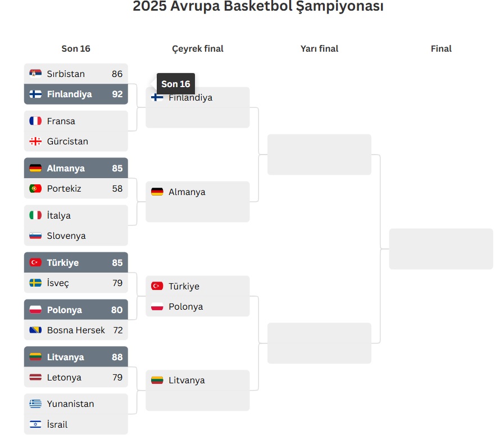Screen dimensions: 504x435
Task: Click the Portugal flag icon
Action: tap(35, 188)
